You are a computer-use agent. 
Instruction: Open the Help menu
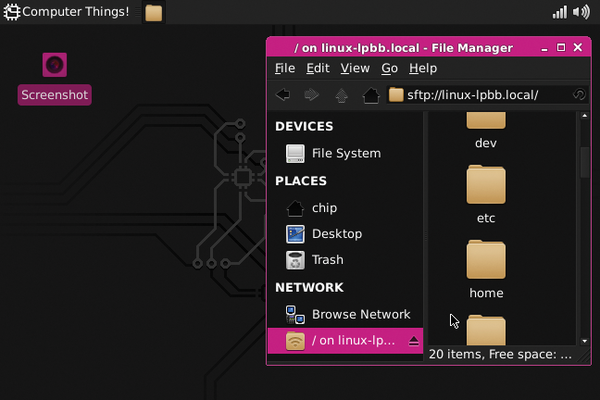click(x=423, y=68)
